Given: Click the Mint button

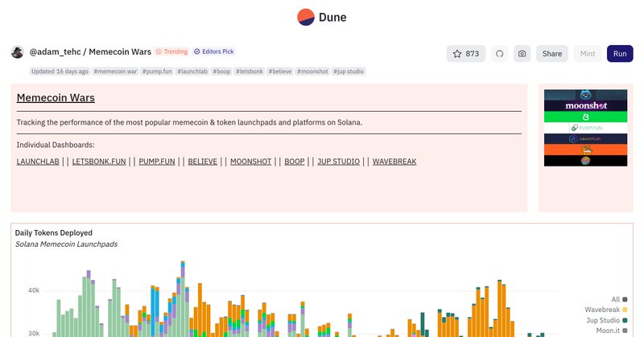Looking at the screenshot, I should 588,54.
